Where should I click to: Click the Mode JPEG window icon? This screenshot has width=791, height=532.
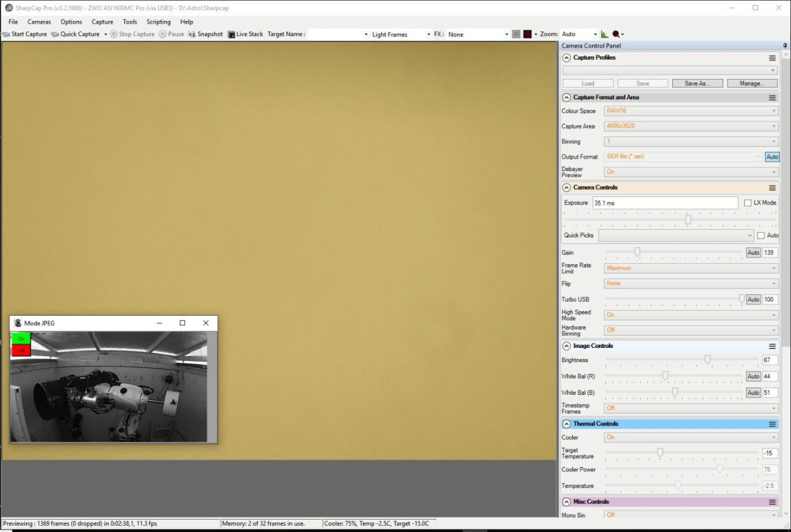[18, 323]
